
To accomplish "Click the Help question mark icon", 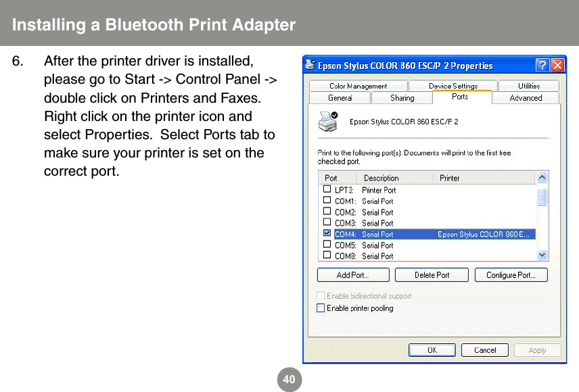I will pyautogui.click(x=542, y=66).
